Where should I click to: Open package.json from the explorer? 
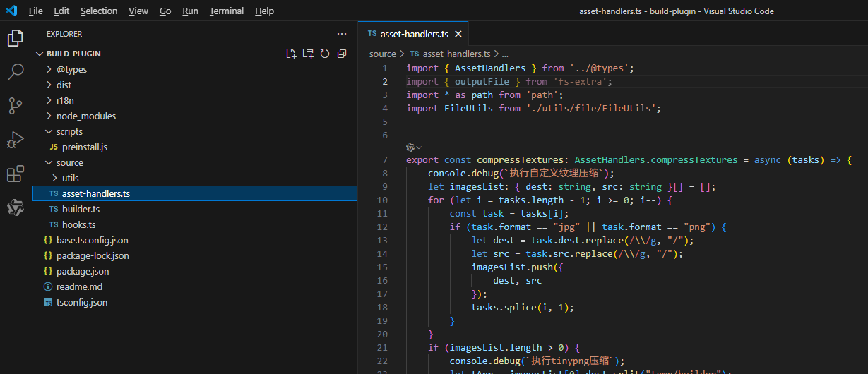point(83,271)
